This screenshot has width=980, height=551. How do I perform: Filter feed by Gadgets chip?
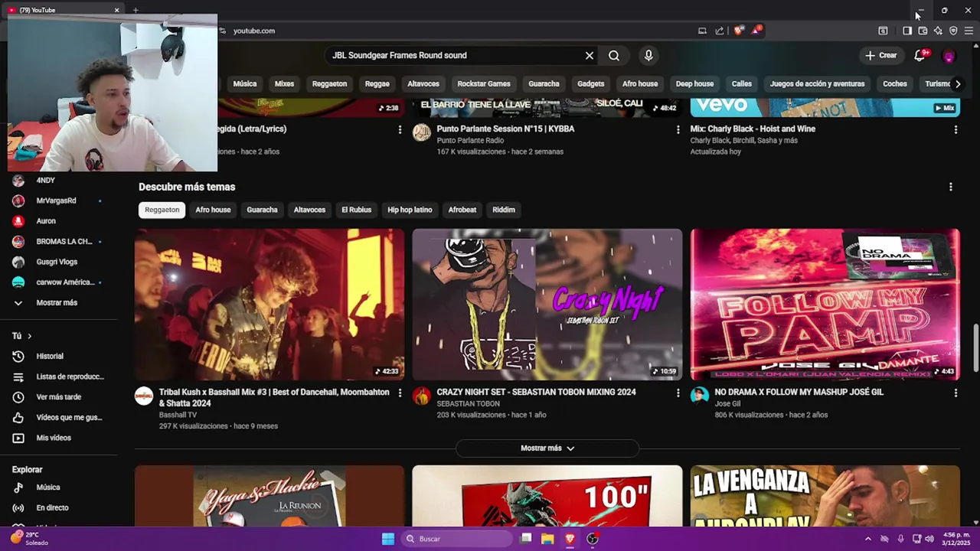(590, 83)
